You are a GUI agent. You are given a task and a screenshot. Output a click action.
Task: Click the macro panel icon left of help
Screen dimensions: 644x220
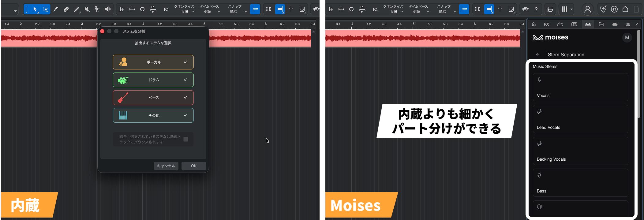525,9
